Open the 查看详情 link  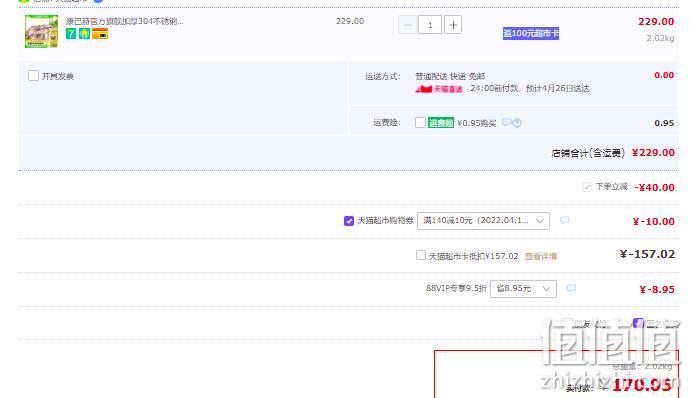click(x=541, y=256)
